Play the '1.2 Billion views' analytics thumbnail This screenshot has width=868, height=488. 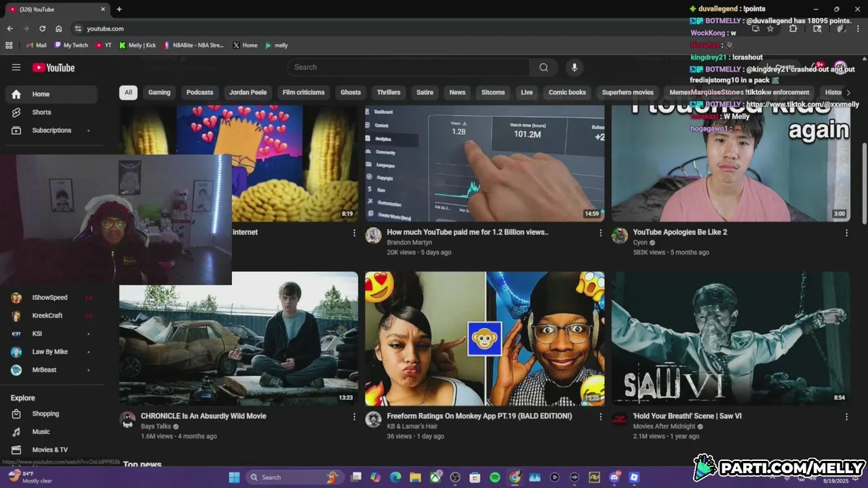pyautogui.click(x=485, y=163)
